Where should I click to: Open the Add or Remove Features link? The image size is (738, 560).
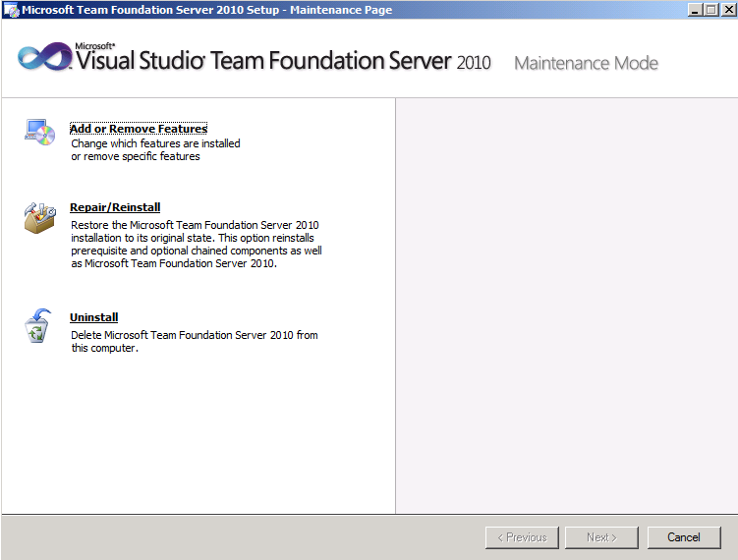point(139,129)
